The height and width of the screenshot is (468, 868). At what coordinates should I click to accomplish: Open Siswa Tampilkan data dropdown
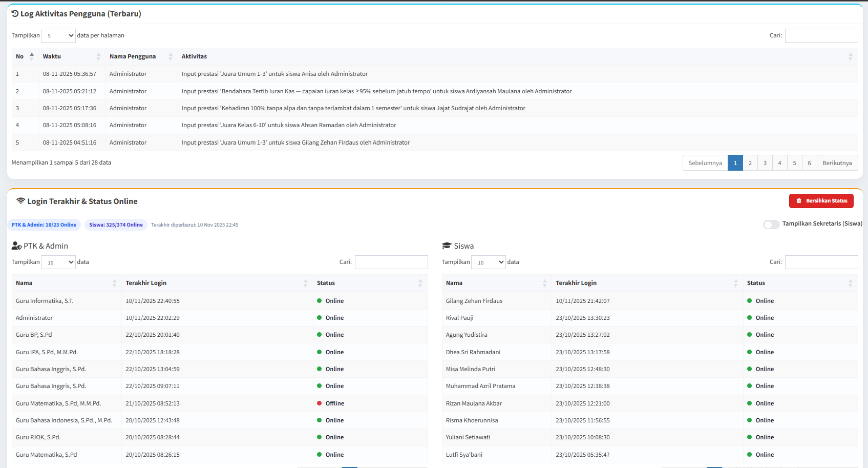coord(489,262)
